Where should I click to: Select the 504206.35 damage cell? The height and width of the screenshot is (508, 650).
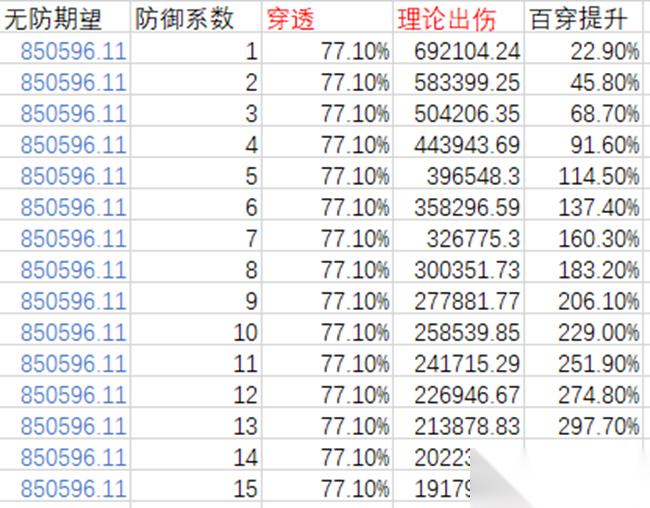pyautogui.click(x=458, y=113)
